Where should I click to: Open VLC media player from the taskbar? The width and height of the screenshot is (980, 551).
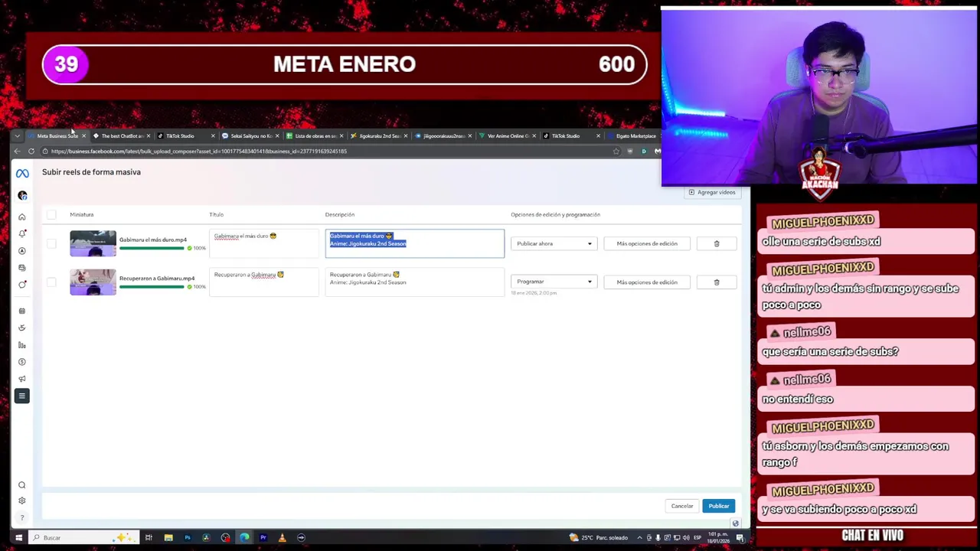point(282,537)
